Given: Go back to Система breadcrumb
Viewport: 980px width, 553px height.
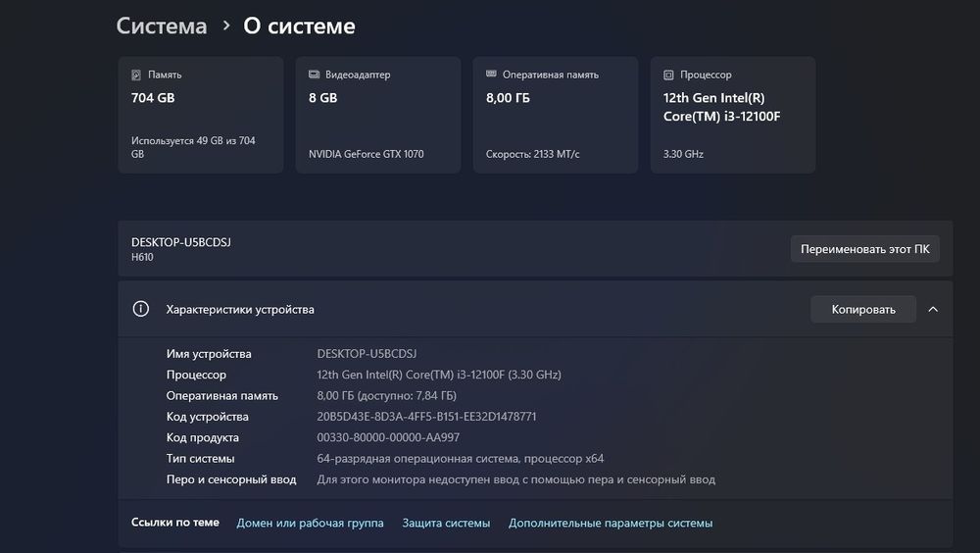Looking at the screenshot, I should [162, 25].
